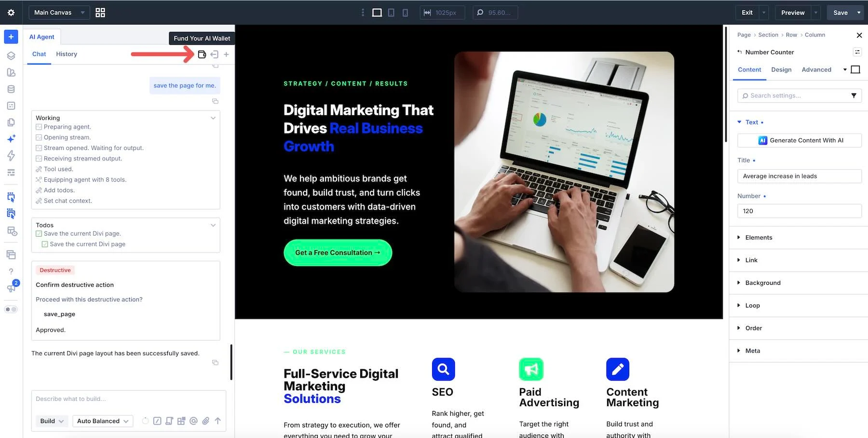Click the Fund Your AI Wallet icon
Image resolution: width=868 pixels, height=438 pixels.
202,54
